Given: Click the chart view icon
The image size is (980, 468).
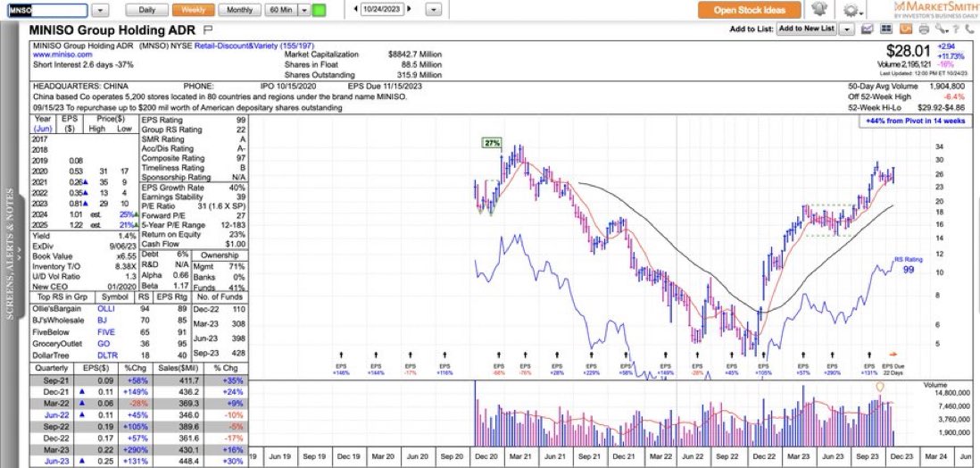Looking at the screenshot, I should pos(867,29).
